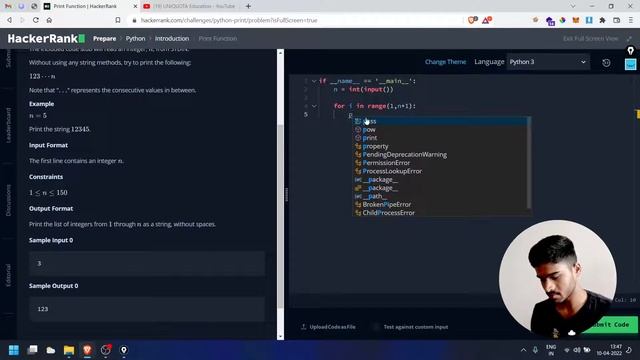Reload the HackerRank page
The height and width of the screenshot is (360, 640).
tap(36, 20)
